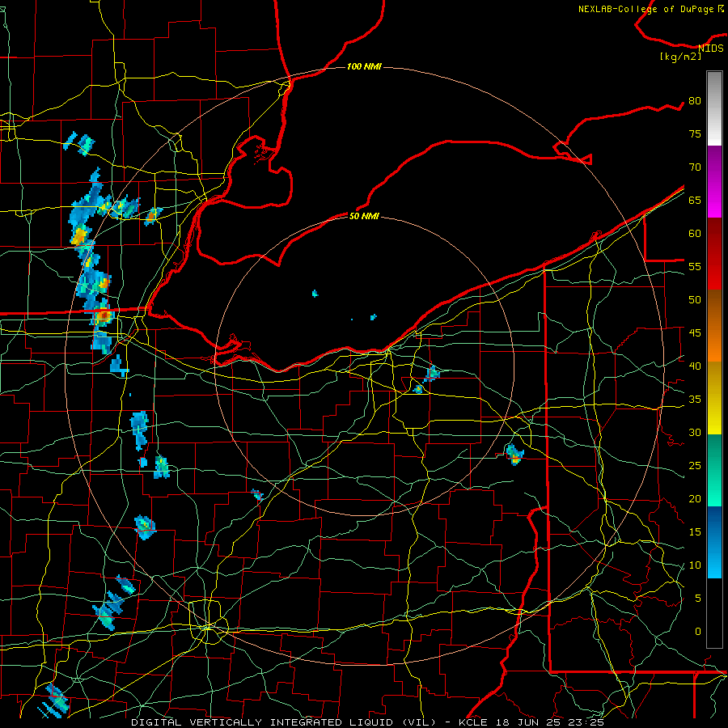Screen dimensions: 728x728
Task: Click the legend value 45
Action: [x=695, y=333]
